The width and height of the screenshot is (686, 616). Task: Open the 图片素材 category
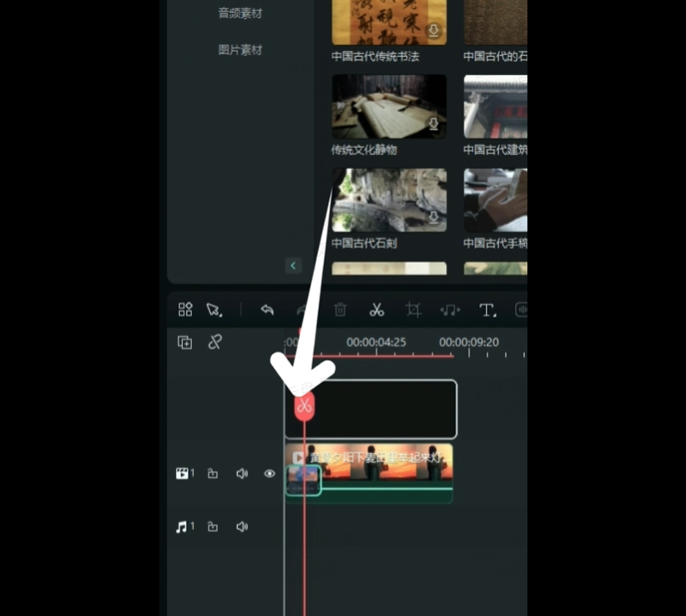coord(240,50)
